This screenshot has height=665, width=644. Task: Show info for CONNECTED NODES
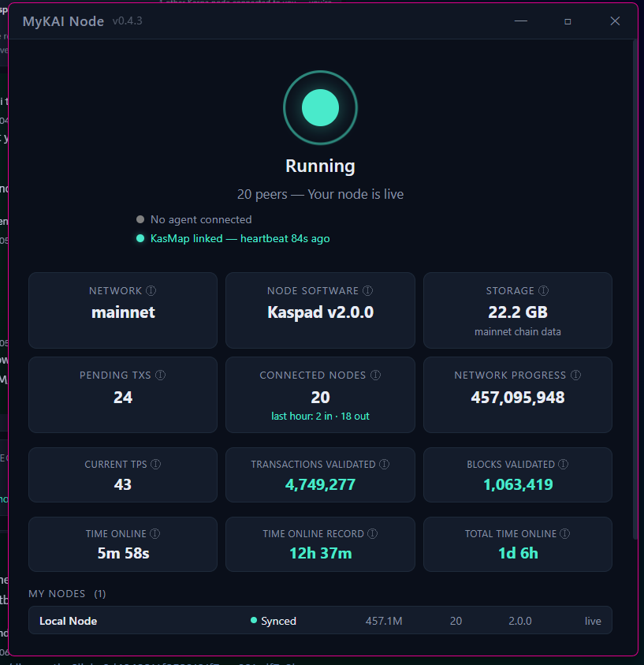pos(375,375)
